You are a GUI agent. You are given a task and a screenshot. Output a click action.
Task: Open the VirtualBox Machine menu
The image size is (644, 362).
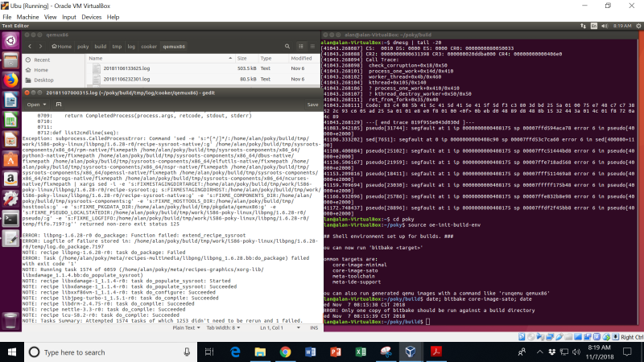[27, 17]
